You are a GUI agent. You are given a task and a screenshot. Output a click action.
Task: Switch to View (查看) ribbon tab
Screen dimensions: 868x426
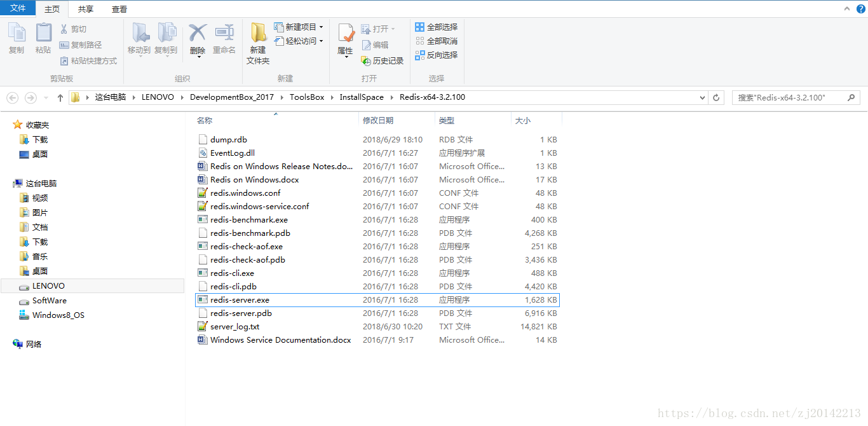(119, 10)
